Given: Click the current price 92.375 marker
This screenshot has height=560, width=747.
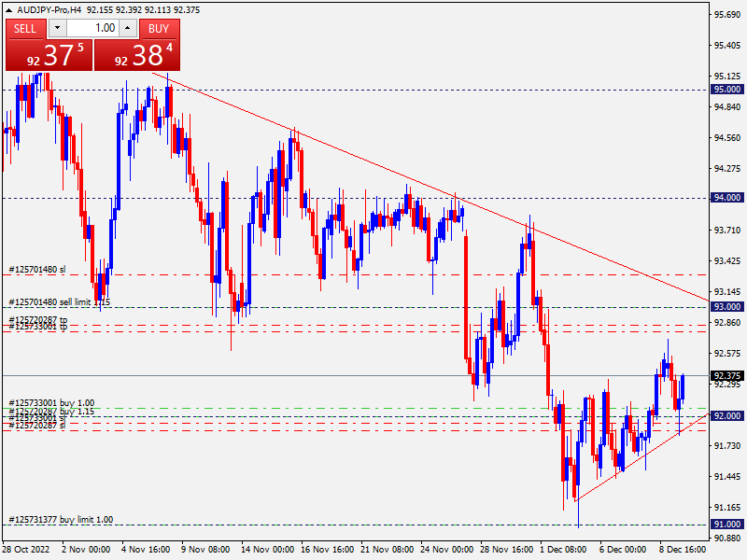Looking at the screenshot, I should coord(726,376).
